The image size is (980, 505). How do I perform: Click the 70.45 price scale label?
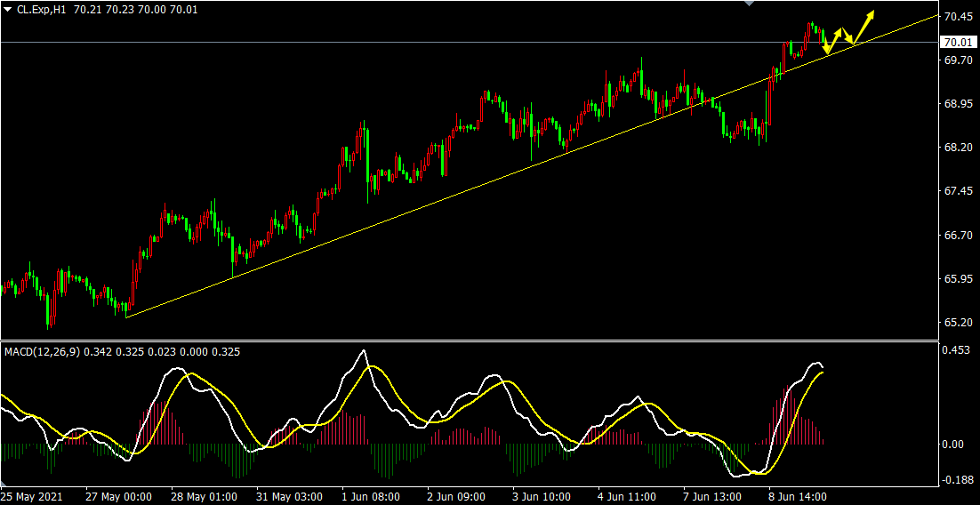tap(956, 17)
